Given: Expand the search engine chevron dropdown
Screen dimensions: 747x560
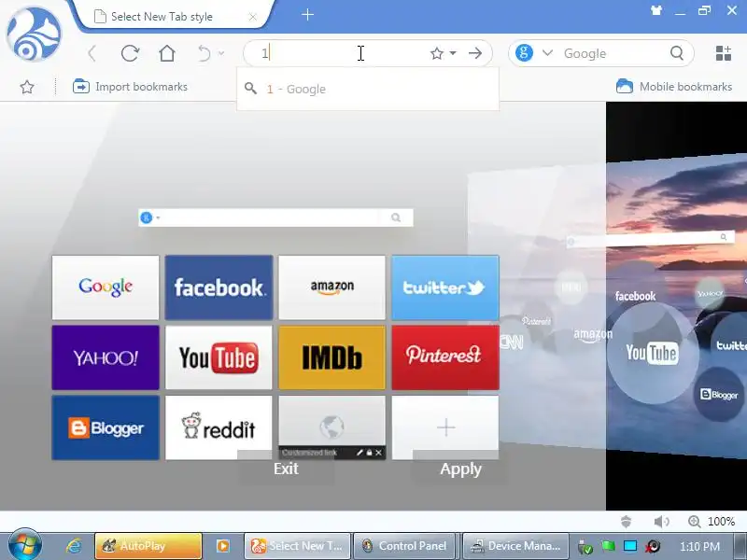Looking at the screenshot, I should pyautogui.click(x=547, y=53).
